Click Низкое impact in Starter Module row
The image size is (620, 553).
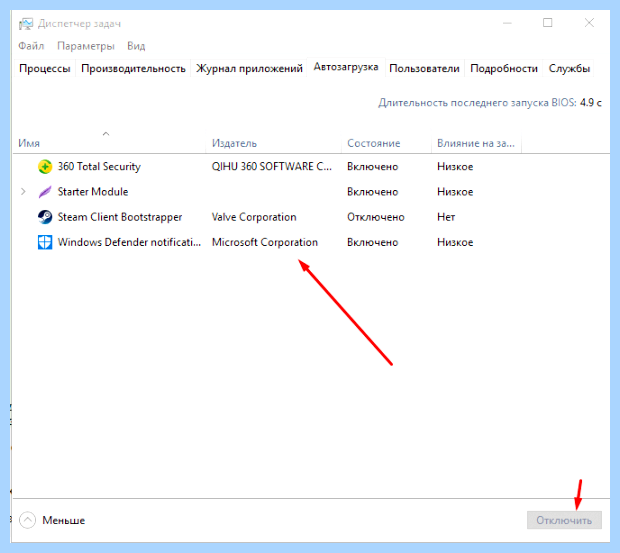point(455,192)
